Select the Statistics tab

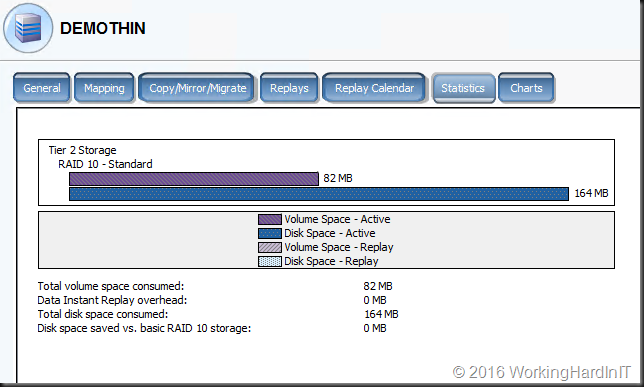tap(463, 88)
